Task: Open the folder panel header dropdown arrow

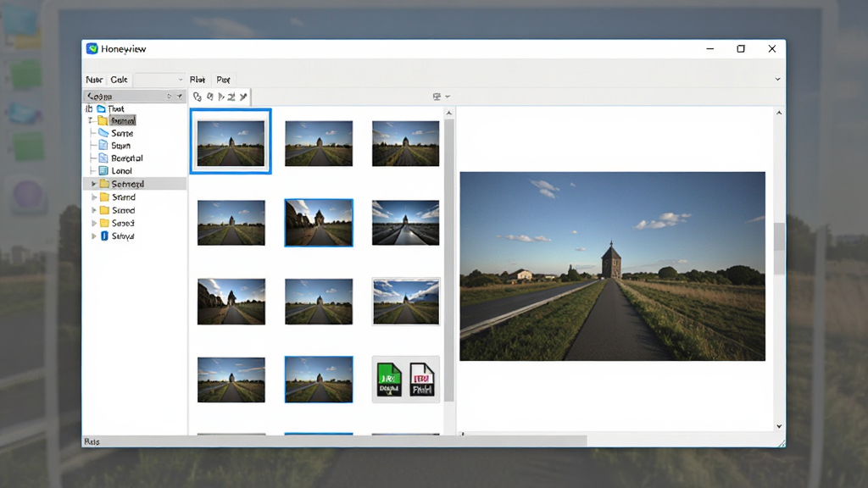Action: [x=180, y=97]
